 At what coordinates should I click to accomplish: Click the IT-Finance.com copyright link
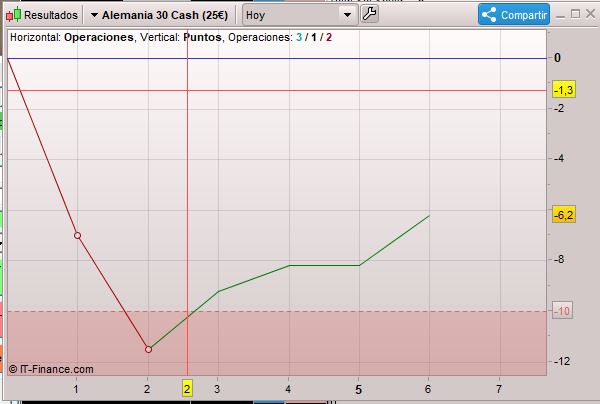51,369
